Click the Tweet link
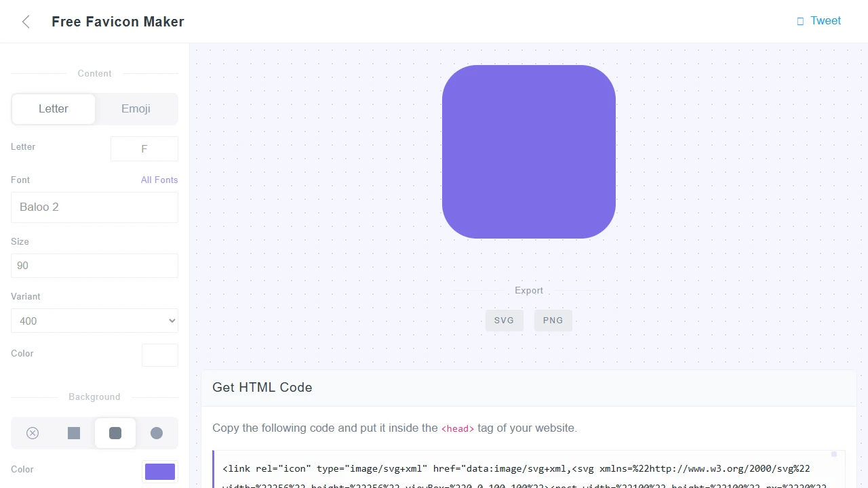 [825, 21]
